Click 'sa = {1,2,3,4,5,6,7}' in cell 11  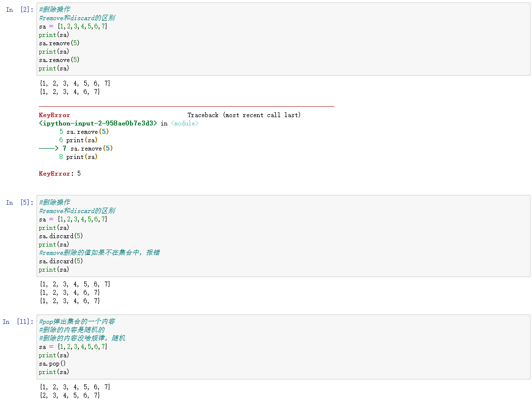pyautogui.click(x=73, y=346)
